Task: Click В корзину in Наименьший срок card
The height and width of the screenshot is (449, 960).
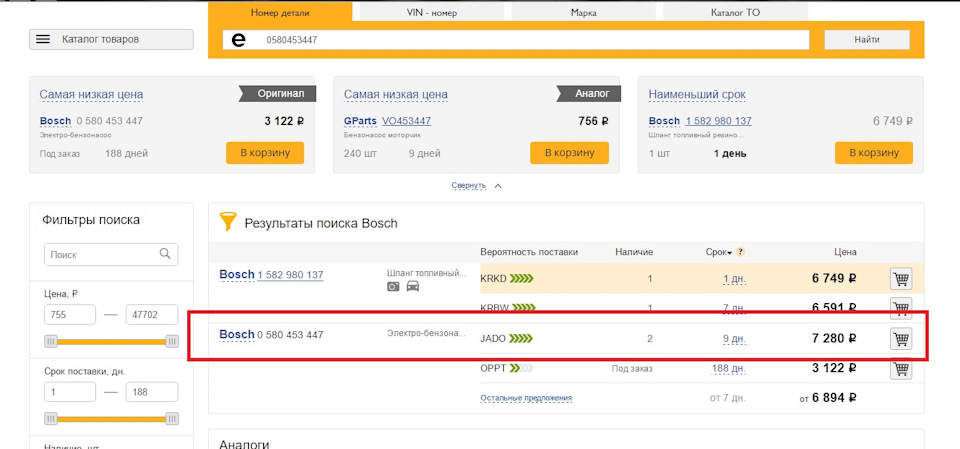Action: coord(874,153)
